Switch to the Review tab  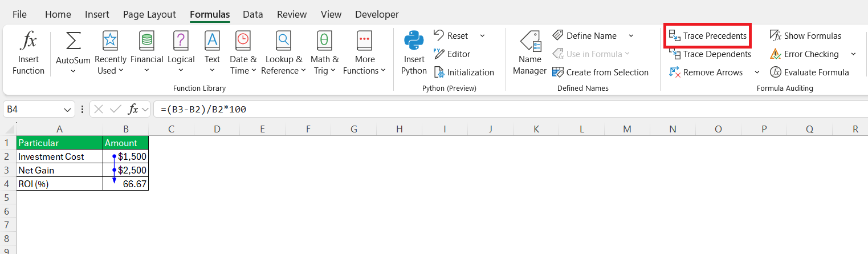292,14
